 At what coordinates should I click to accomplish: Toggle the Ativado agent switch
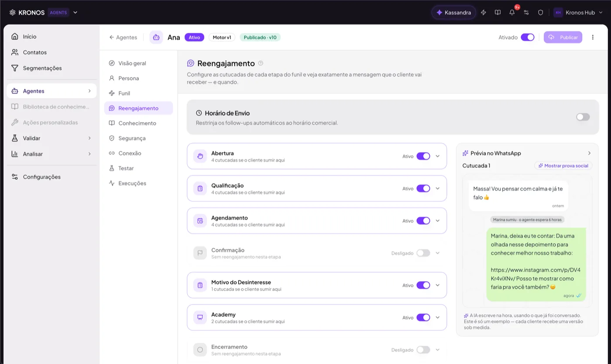tap(528, 37)
